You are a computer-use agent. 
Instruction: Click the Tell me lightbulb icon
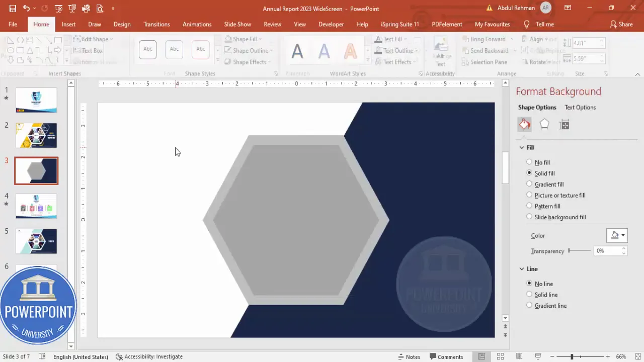pyautogui.click(x=527, y=24)
